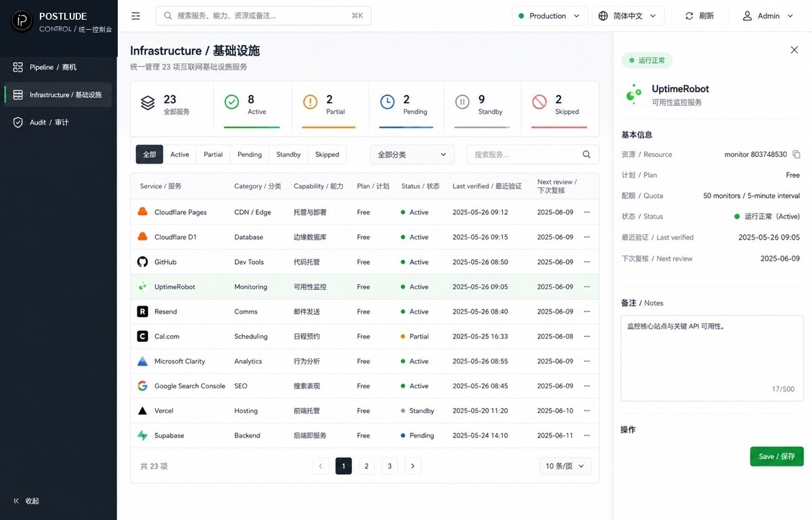
Task: Click the 2 Partial summary card
Action: point(330,108)
